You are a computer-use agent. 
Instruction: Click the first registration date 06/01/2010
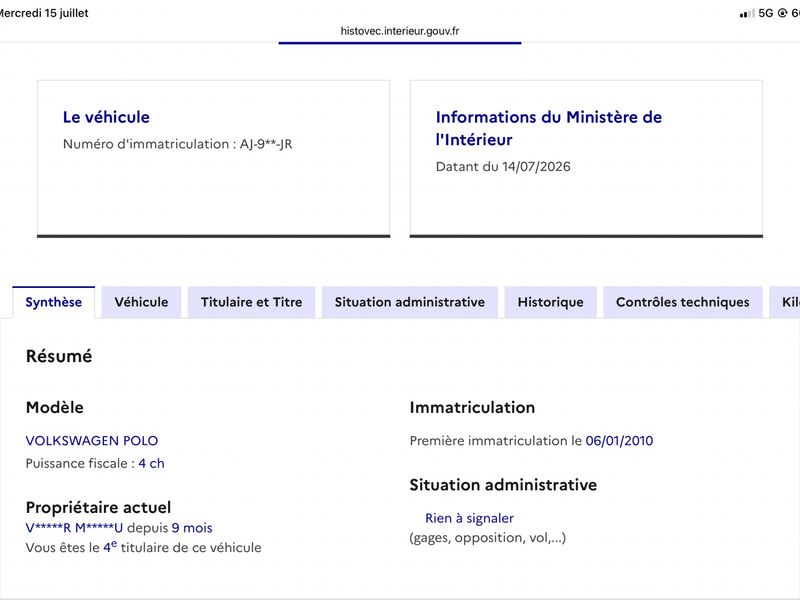[619, 440]
